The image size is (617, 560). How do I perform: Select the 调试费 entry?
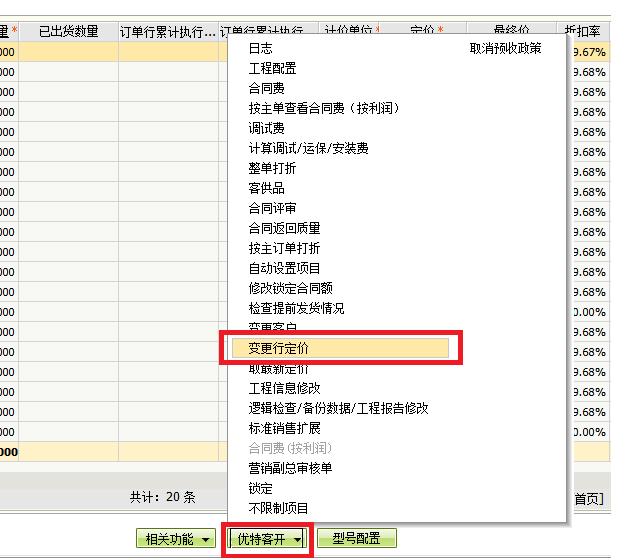click(266, 128)
